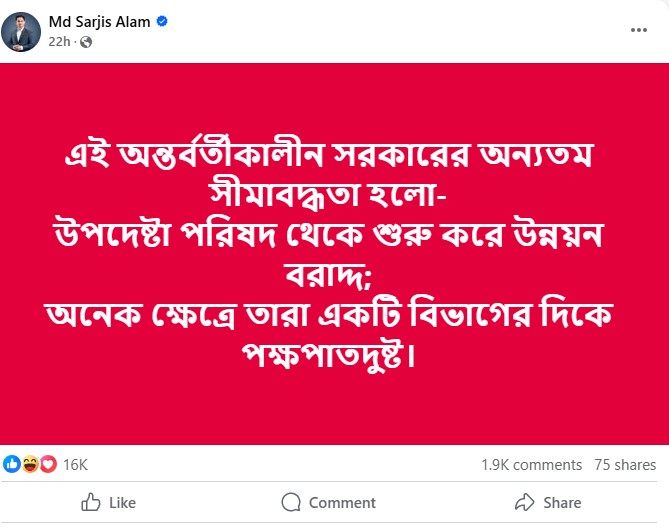Open the Md Sarjis Alam profile name link
Screen dimensions: 669x532
coord(99,20)
